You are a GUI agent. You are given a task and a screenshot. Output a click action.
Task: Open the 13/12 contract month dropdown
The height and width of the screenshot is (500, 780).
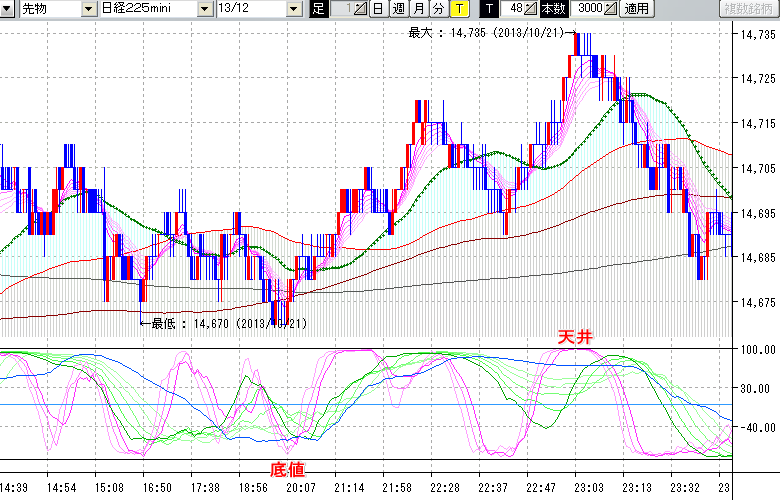coord(293,9)
